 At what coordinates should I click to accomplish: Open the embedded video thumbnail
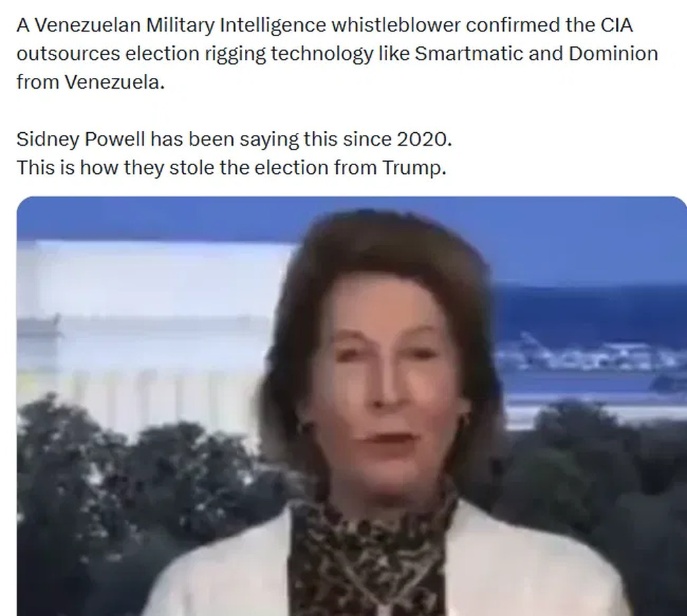[x=352, y=406]
